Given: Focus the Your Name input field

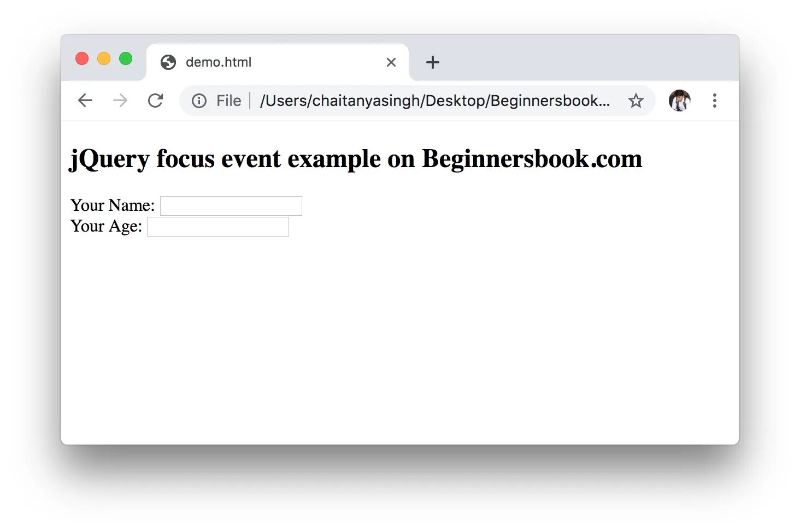Looking at the screenshot, I should [x=231, y=206].
